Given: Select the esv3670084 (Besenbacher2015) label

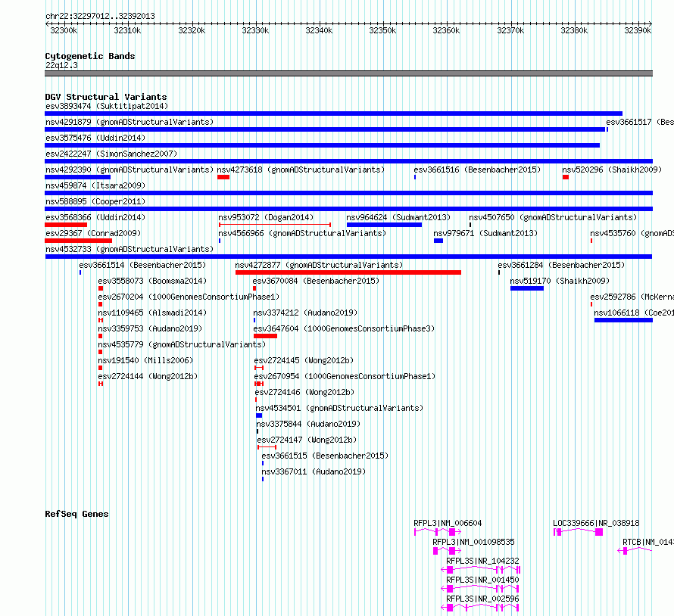Looking at the screenshot, I should pos(316,281).
